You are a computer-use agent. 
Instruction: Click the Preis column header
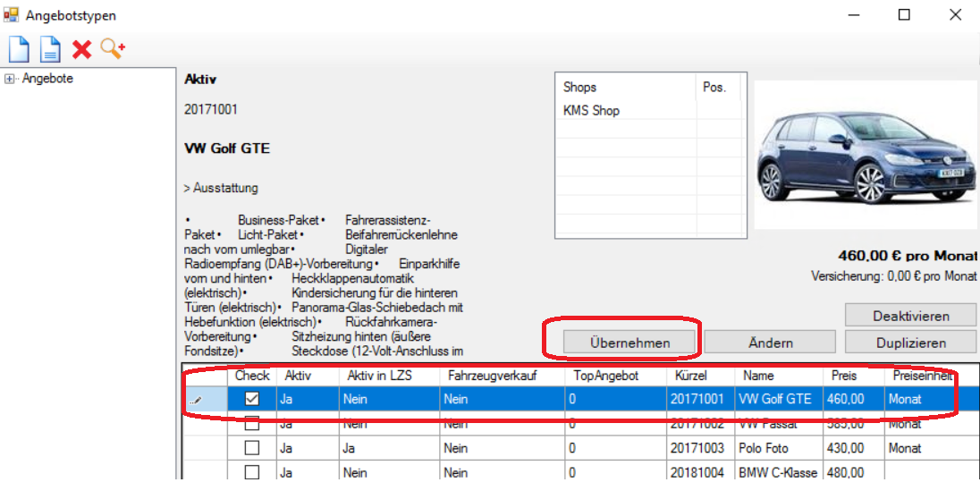coord(854,376)
